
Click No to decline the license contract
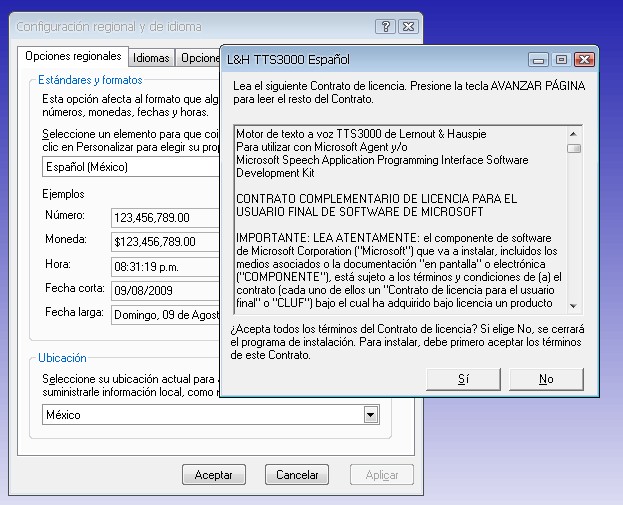pyautogui.click(x=546, y=379)
